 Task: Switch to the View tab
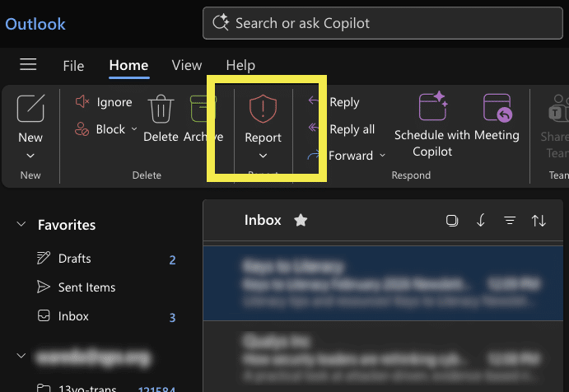click(x=187, y=66)
